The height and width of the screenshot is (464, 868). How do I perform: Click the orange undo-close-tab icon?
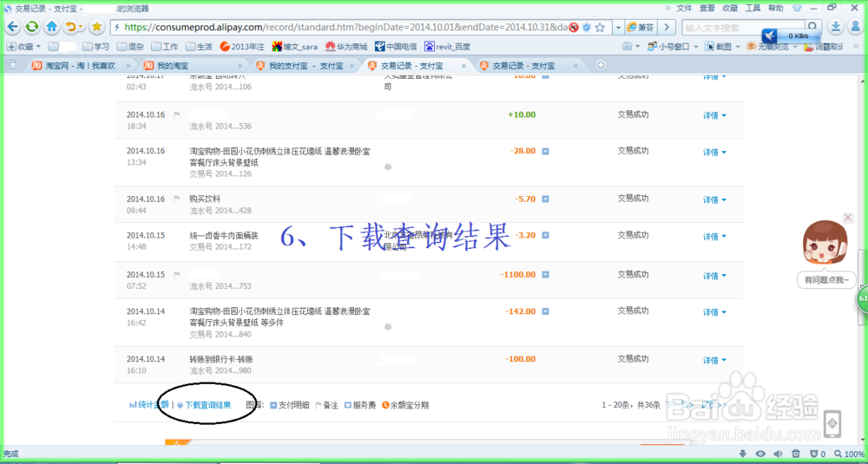(71, 27)
